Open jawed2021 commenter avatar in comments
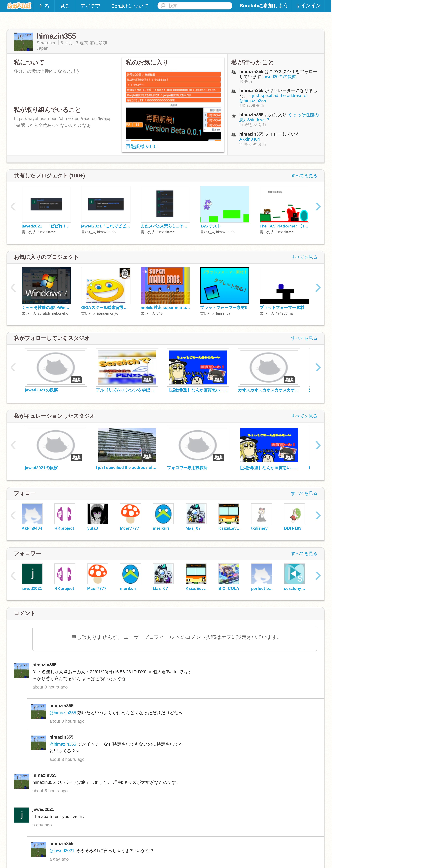The image size is (434, 868). tap(21, 815)
